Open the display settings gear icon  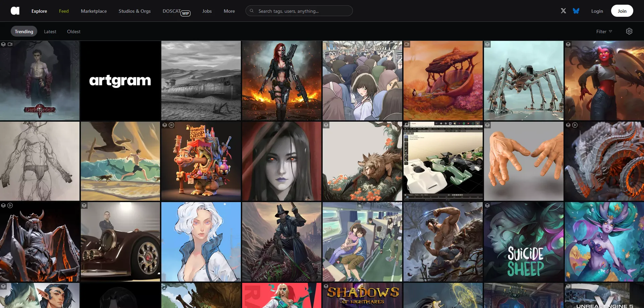[629, 31]
